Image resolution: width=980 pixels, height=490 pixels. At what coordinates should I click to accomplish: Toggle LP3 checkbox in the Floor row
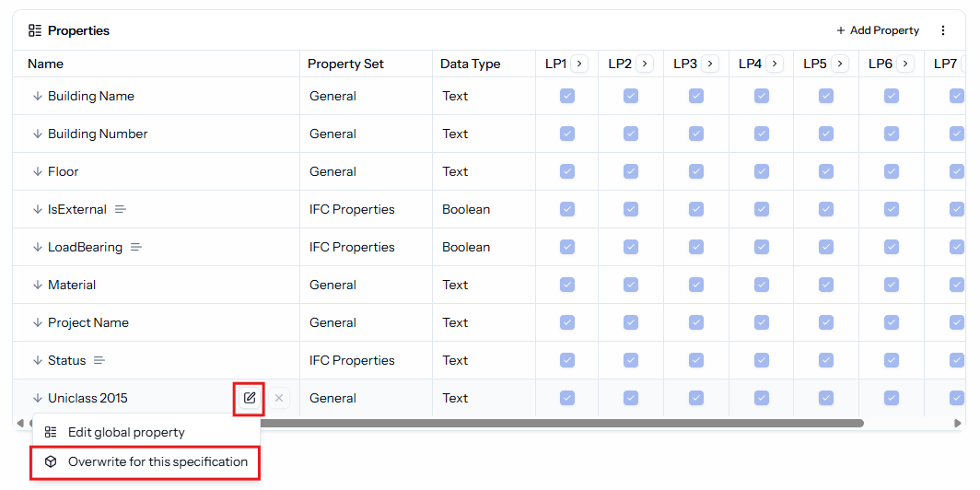point(695,171)
